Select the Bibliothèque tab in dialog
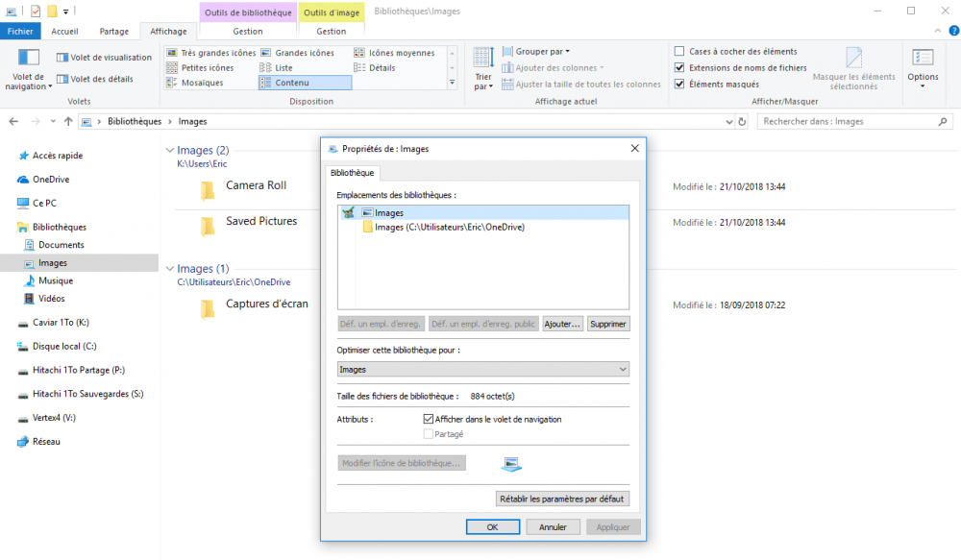 [352, 173]
